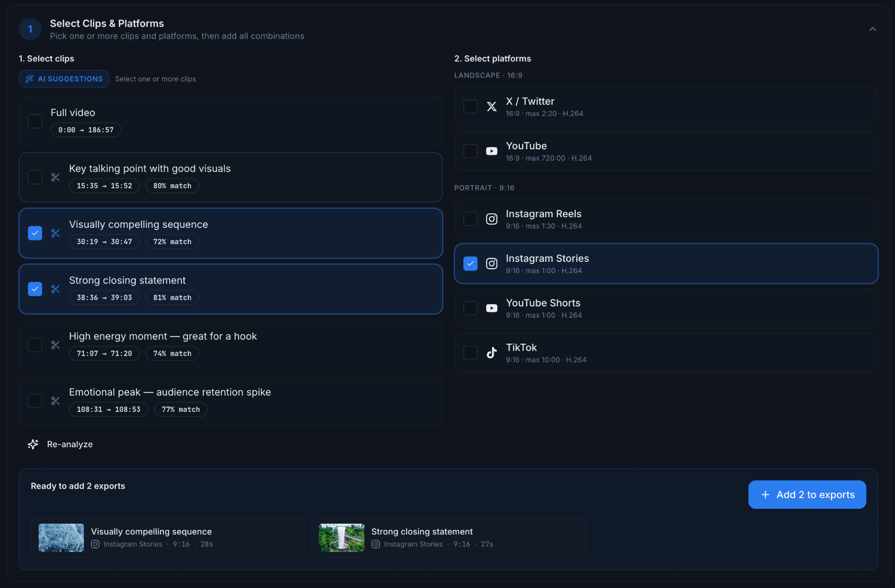The height and width of the screenshot is (588, 895).
Task: Open the AI Suggestions button
Action: pyautogui.click(x=64, y=79)
